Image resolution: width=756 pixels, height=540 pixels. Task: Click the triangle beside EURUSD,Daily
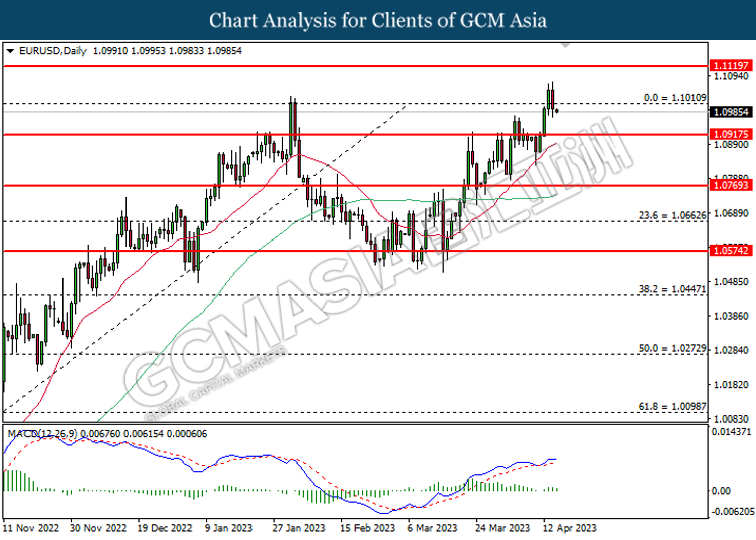[10, 51]
